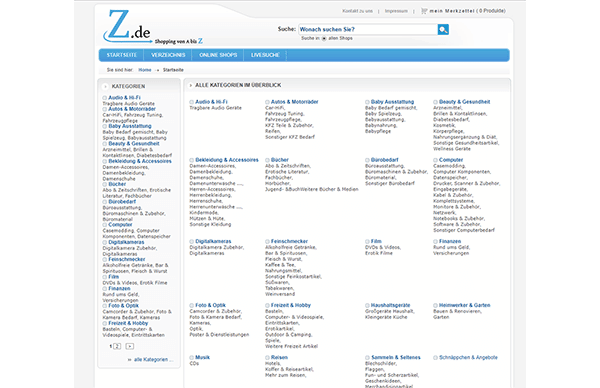The width and height of the screenshot is (600, 388).
Task: Open the Impressum link
Action: tap(396, 11)
